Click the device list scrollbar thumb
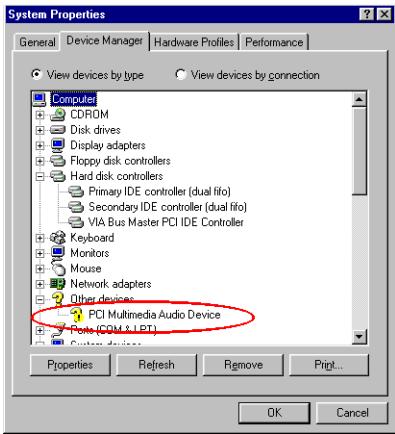 point(359,150)
